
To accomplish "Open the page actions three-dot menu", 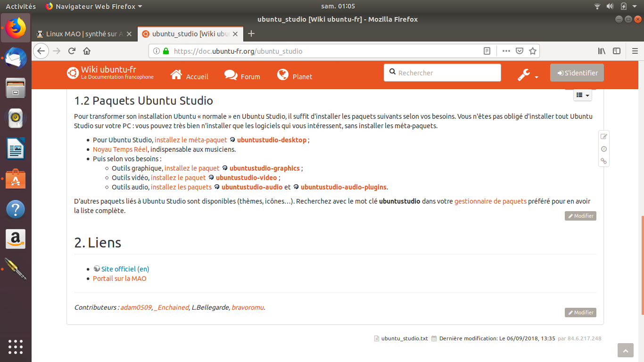I will coord(506,51).
